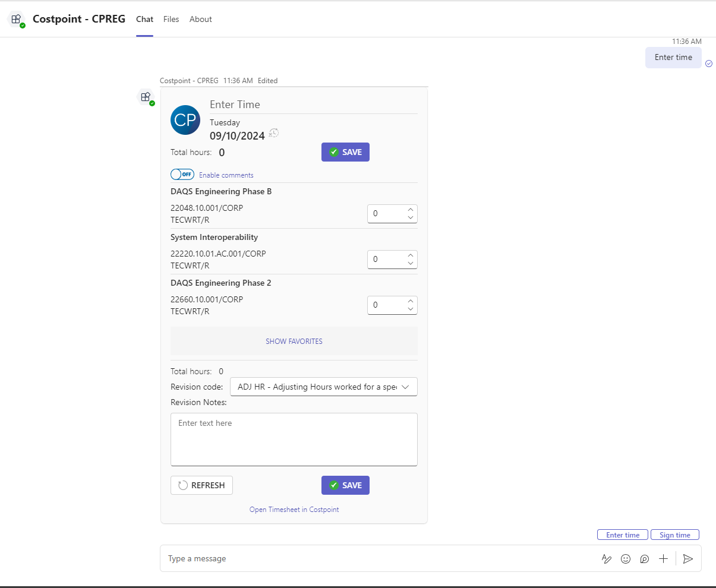Open the Revision code dropdown

pos(323,387)
